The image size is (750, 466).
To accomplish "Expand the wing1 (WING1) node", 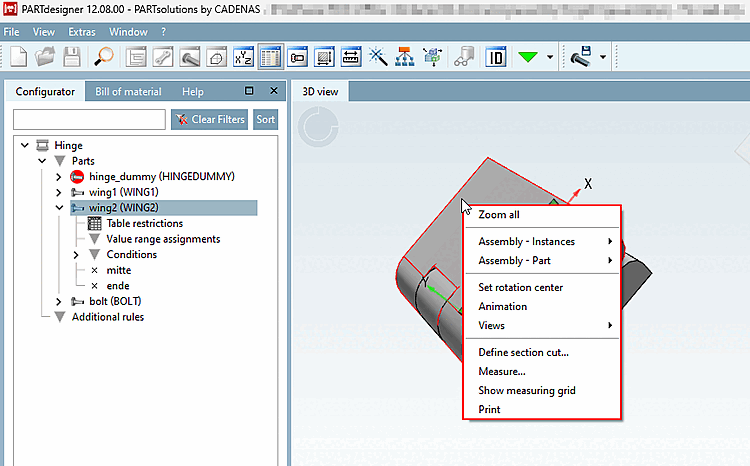I will [58, 192].
